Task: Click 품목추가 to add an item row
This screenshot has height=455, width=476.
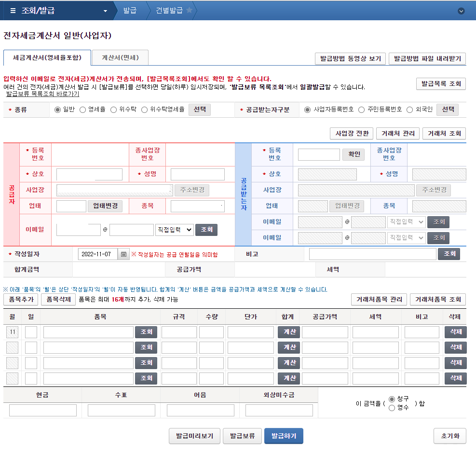Action: 20,299
